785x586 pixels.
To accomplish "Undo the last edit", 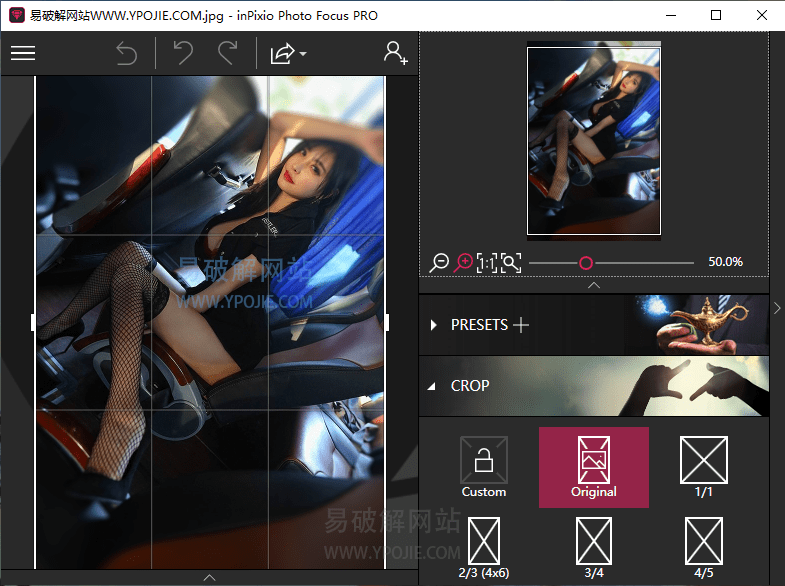I will [x=183, y=54].
